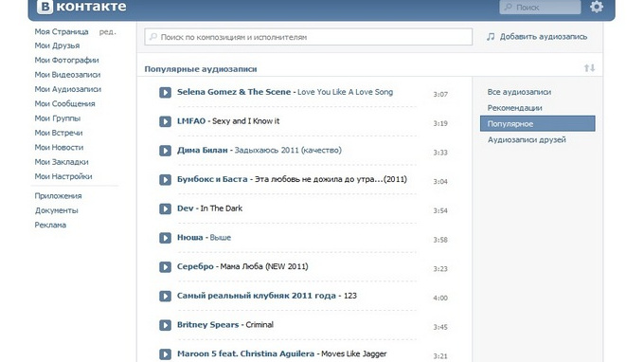Open Мои Встречи
This screenshot has width=644, height=362.
coord(59,133)
